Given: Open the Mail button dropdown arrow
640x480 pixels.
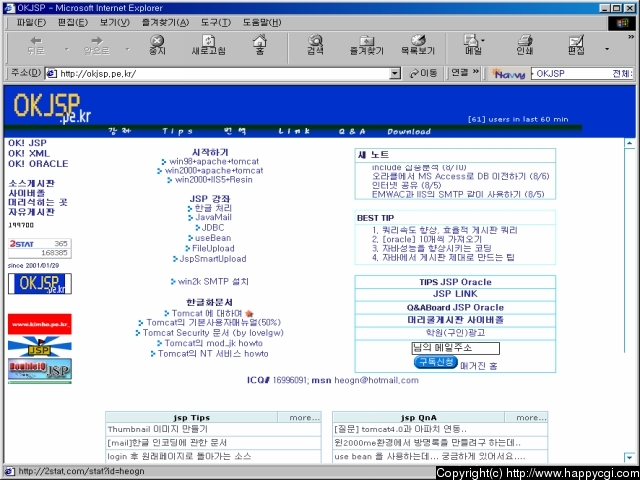Looking at the screenshot, I should coord(483,41).
